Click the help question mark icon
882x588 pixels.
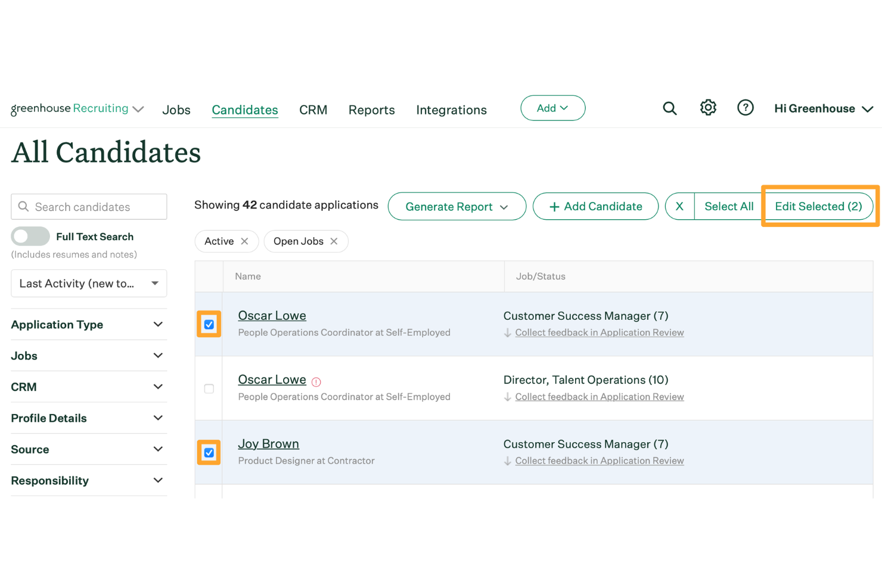tap(746, 108)
